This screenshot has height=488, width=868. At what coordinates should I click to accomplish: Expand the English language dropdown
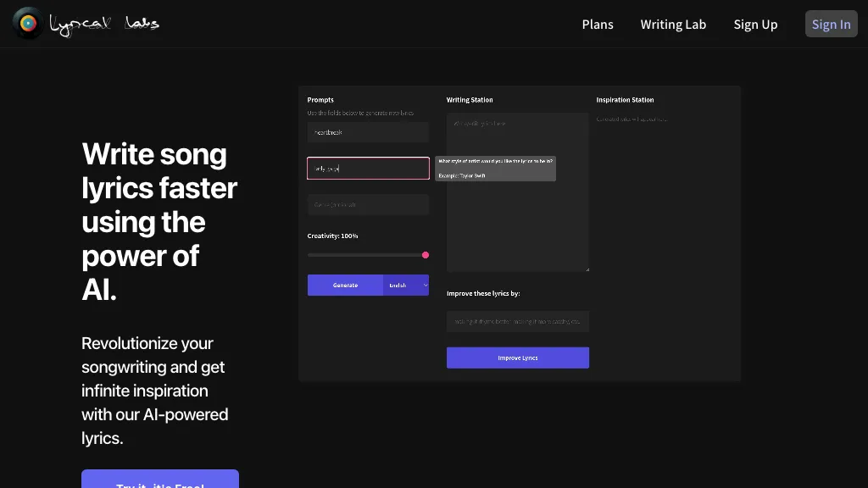click(x=407, y=286)
